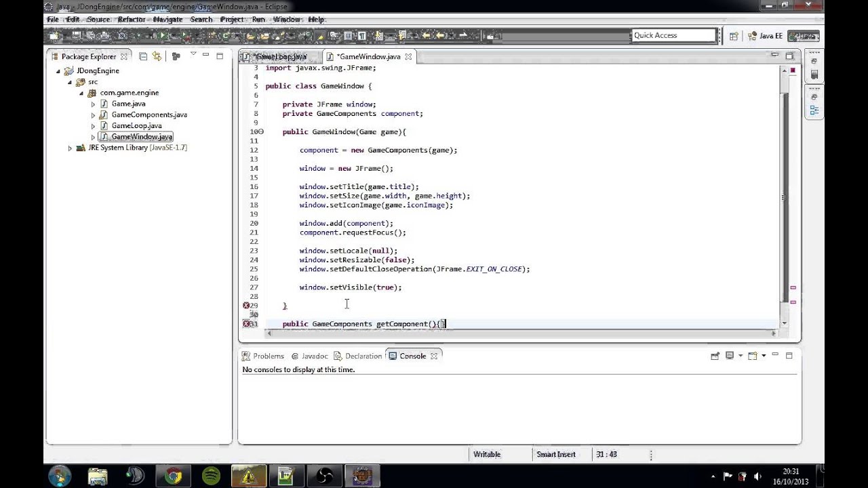
Task: Click the Open Perspective icon
Action: tap(733, 36)
